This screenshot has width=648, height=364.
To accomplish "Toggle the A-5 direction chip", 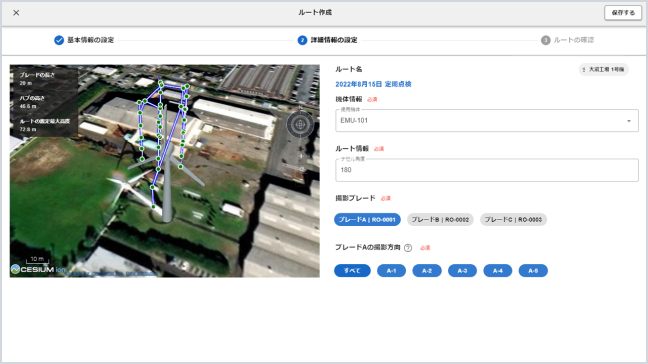I will [533, 271].
